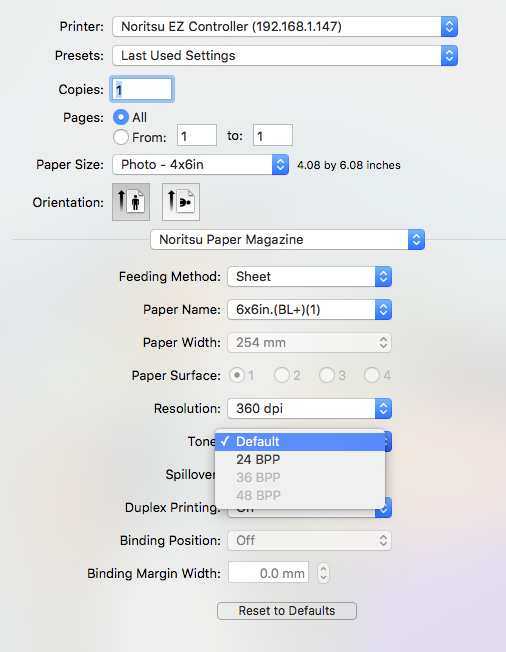Open the Resolution 360 dpi dropdown

click(x=309, y=408)
